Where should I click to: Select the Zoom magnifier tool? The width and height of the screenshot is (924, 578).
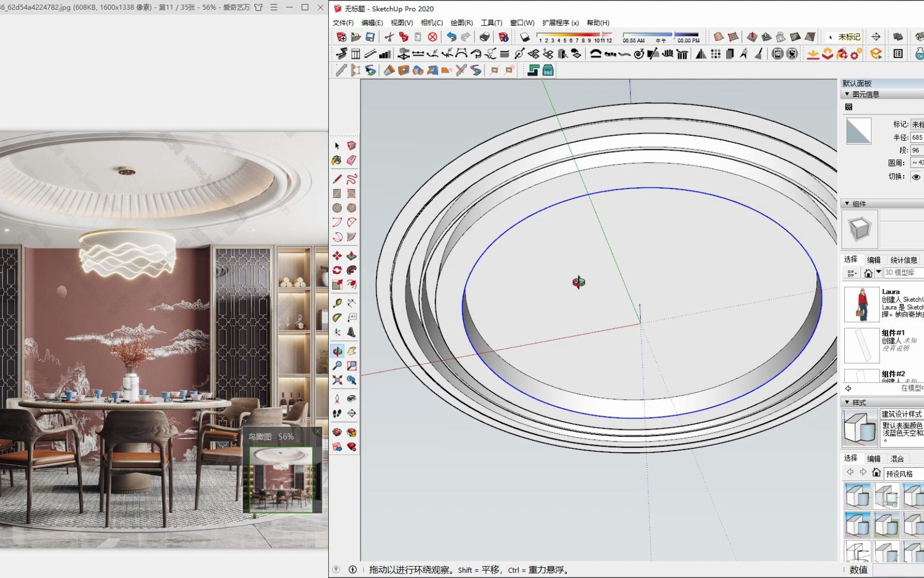coord(337,366)
